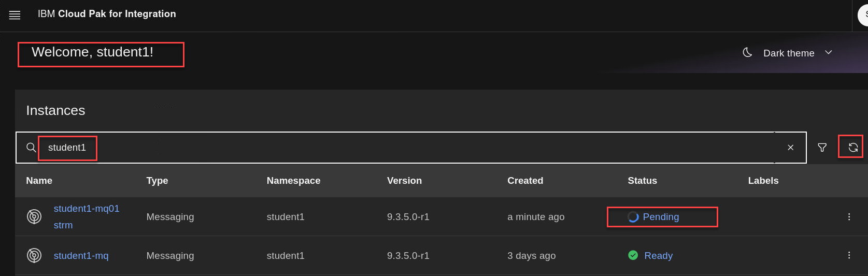The height and width of the screenshot is (276, 868).
Task: Open overflow menu for student1-mq01strm row
Action: point(849,216)
